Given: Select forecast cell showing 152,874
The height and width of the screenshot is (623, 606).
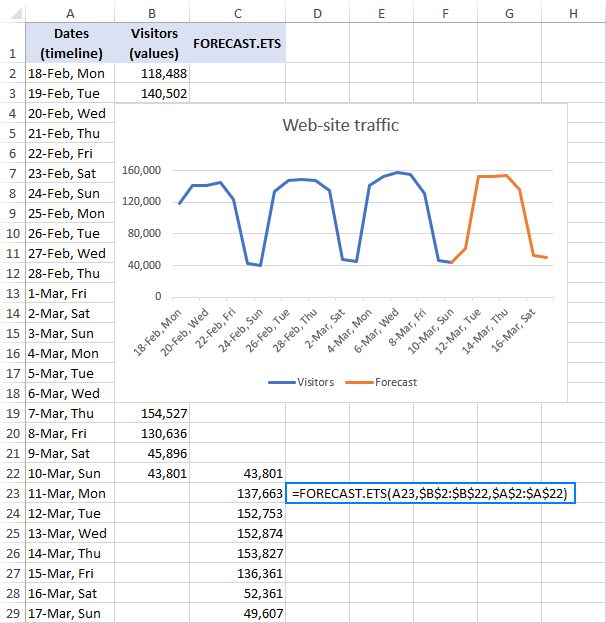Looking at the screenshot, I should [238, 533].
